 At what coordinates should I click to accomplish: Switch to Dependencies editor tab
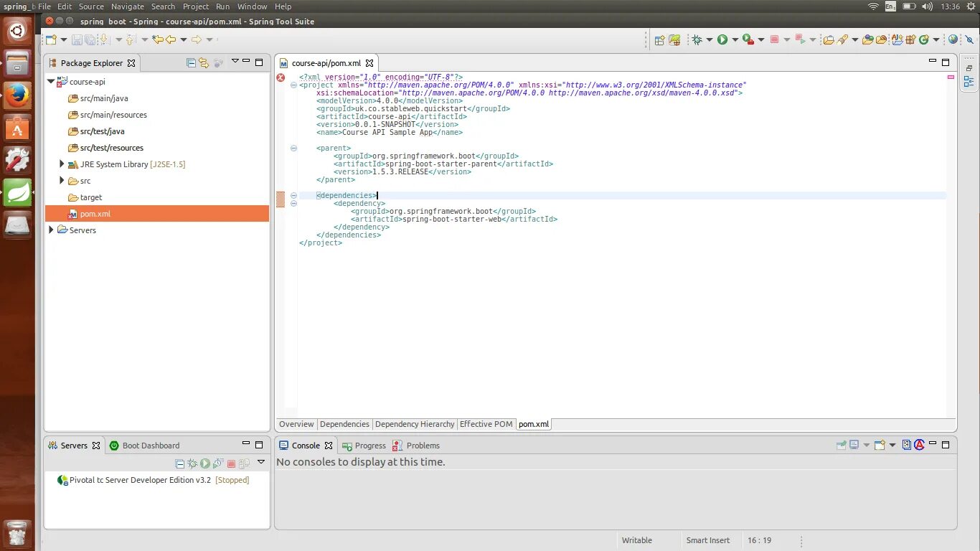[x=344, y=424]
